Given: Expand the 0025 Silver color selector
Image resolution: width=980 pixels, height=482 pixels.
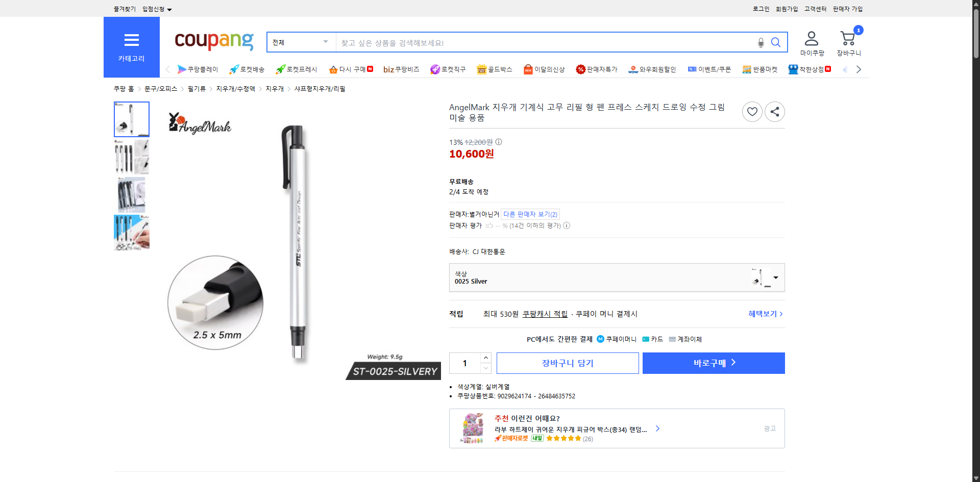Looking at the screenshot, I should pos(775,277).
